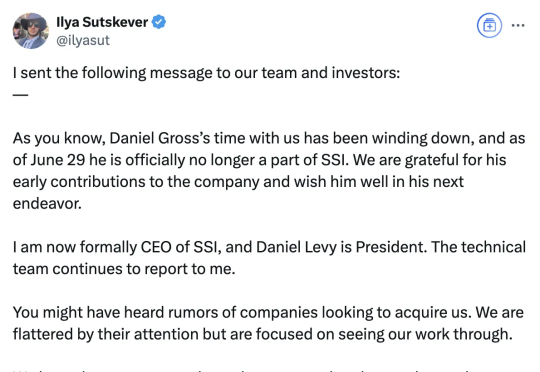This screenshot has height=372, width=540.
Task: Click the dash separator under the intro line
Action: pyautogui.click(x=20, y=94)
